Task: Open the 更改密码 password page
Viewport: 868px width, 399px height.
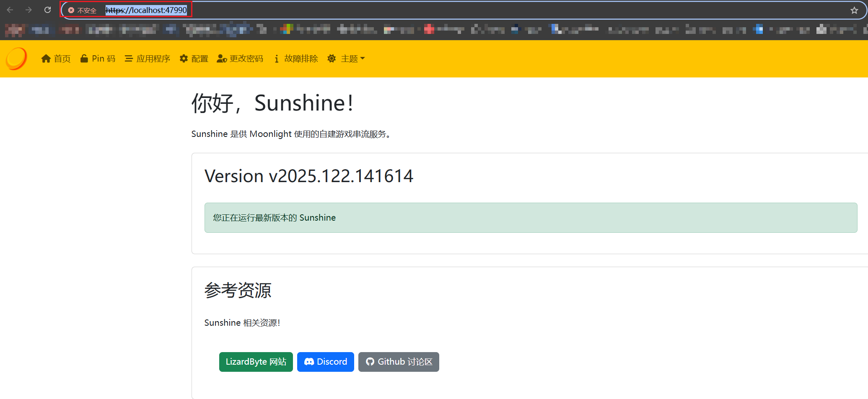Action: 240,59
